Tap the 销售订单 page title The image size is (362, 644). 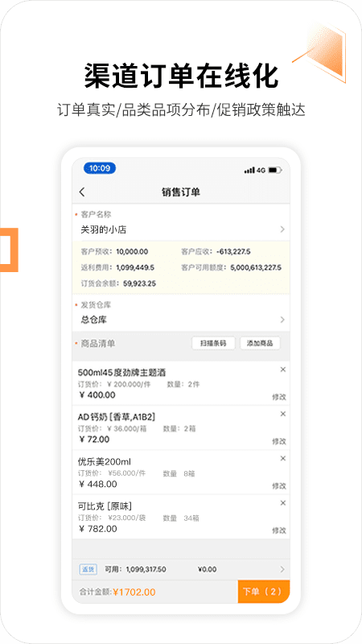click(181, 192)
